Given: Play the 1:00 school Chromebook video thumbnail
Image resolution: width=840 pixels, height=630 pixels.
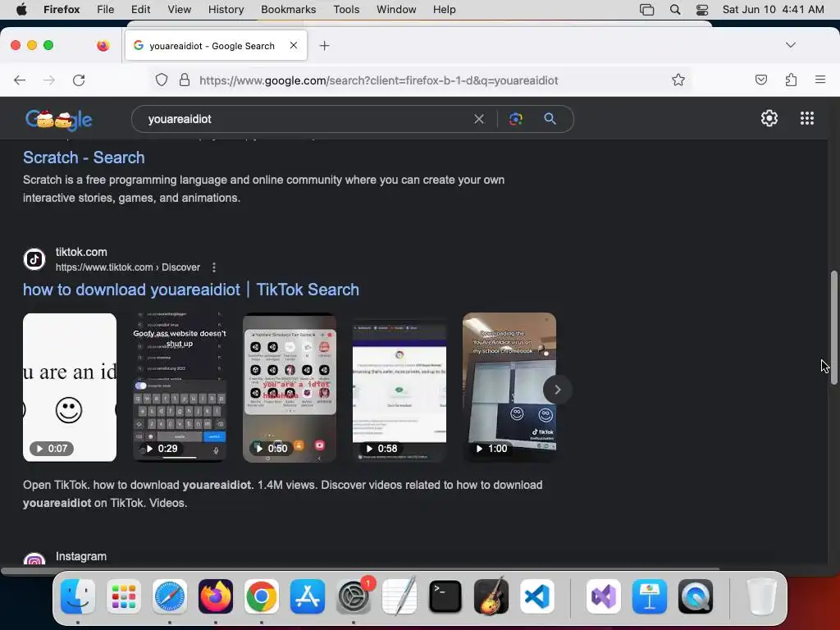Looking at the screenshot, I should (x=509, y=387).
